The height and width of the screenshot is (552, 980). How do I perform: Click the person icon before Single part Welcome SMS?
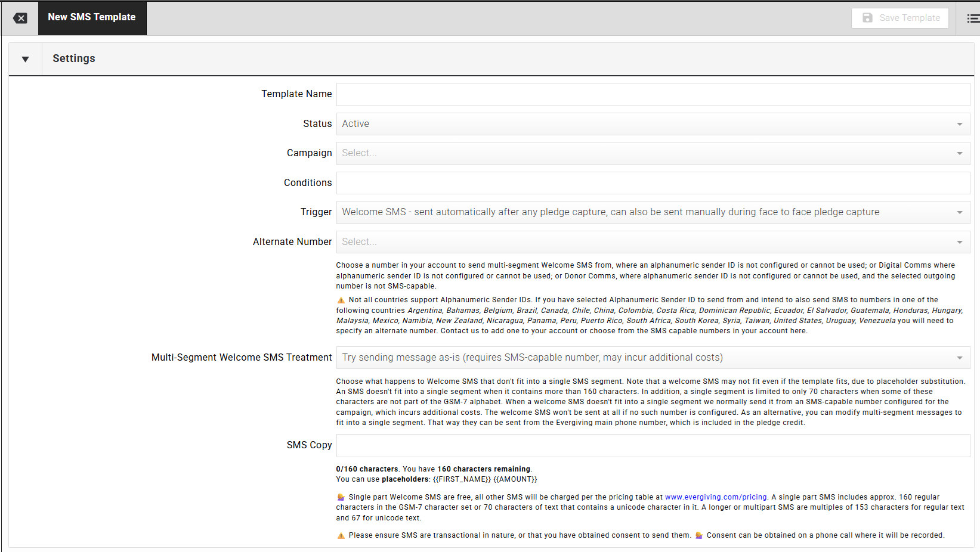tap(341, 497)
